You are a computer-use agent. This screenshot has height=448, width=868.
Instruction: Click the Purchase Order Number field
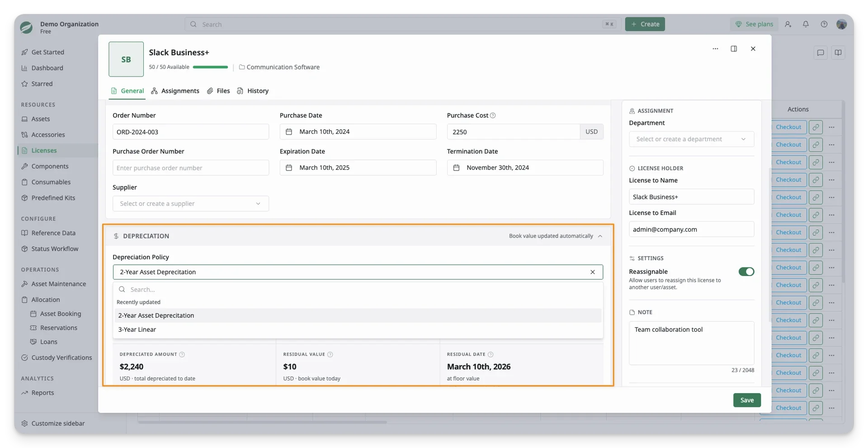point(190,168)
